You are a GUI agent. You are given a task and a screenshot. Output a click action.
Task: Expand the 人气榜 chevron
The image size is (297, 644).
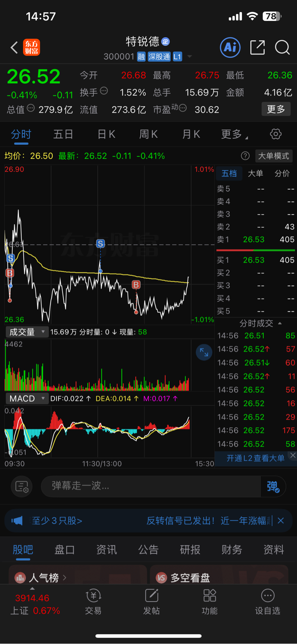point(65,578)
